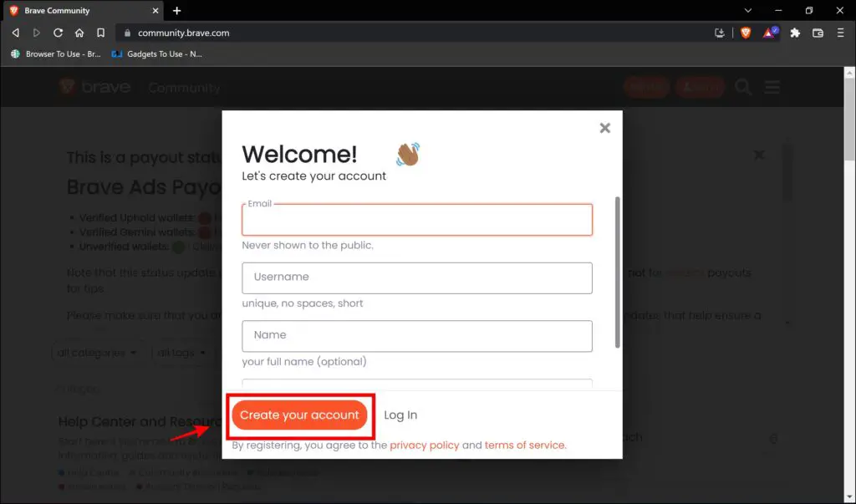Open the Browser To Use bookmark
This screenshot has width=856, height=504.
pos(56,54)
